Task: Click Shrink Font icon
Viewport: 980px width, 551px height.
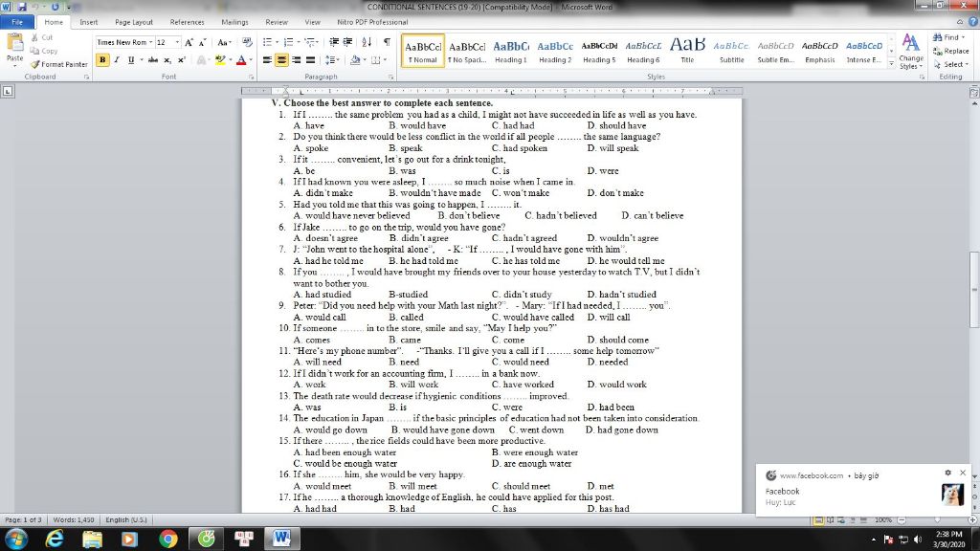Action: [x=203, y=42]
